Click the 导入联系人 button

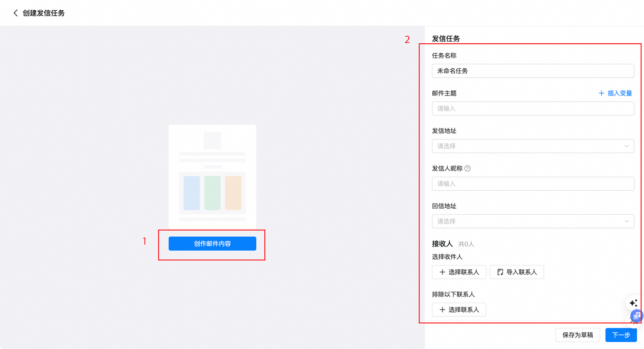pos(517,272)
